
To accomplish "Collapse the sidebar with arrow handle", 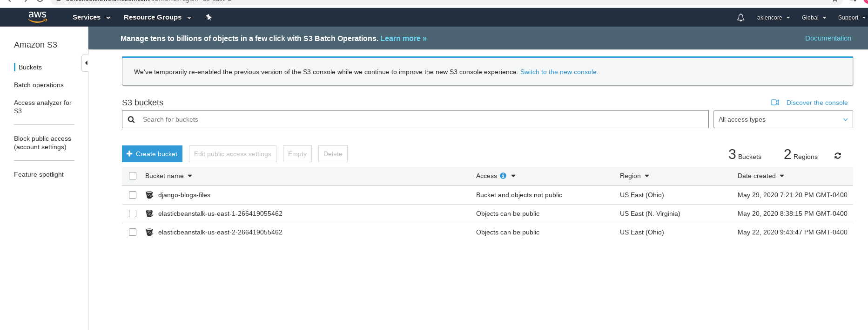I will (86, 63).
